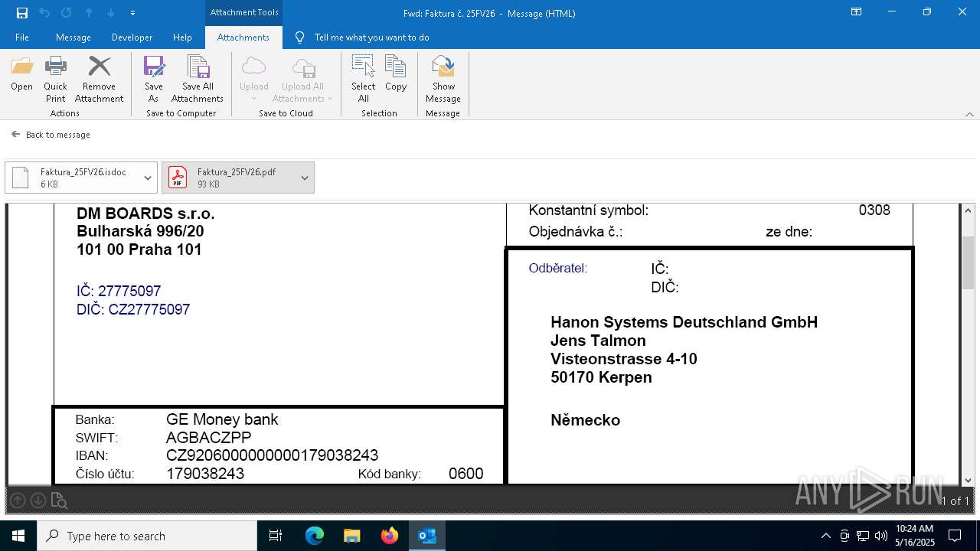Viewport: 980px width, 551px height.
Task: Open the selected attachment with Open icon
Action: [22, 74]
